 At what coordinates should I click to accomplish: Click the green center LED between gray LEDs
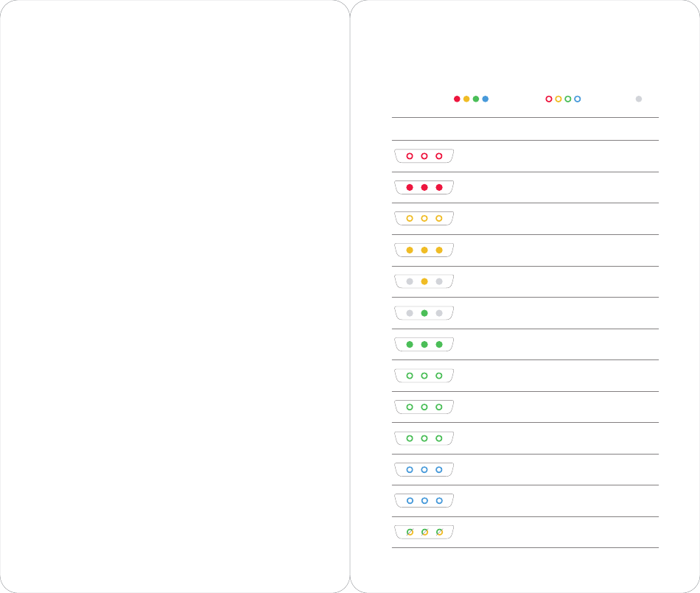click(424, 313)
